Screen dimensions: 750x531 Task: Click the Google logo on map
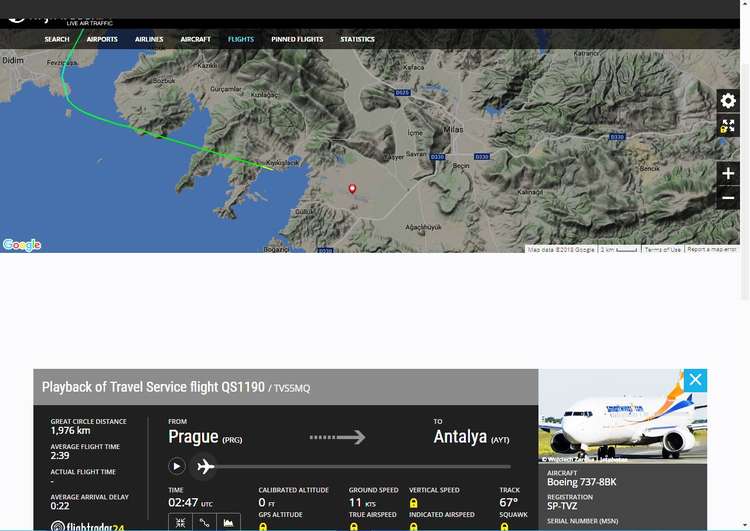(x=22, y=244)
